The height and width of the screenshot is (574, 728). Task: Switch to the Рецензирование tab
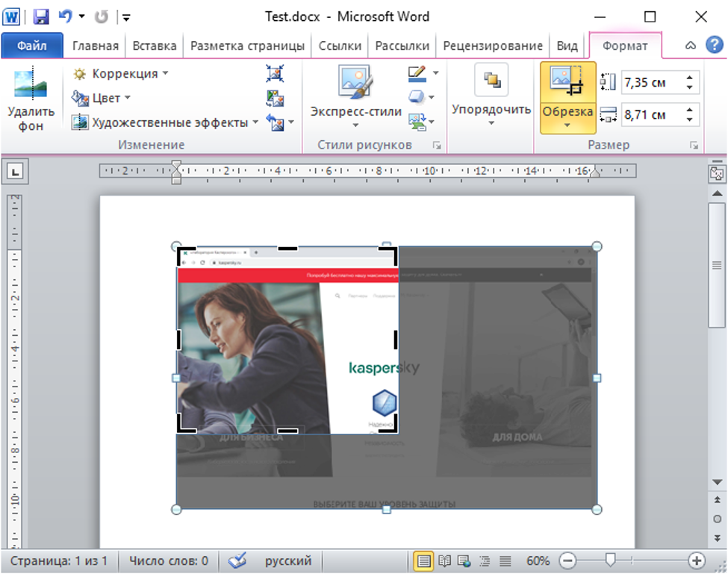[492, 46]
